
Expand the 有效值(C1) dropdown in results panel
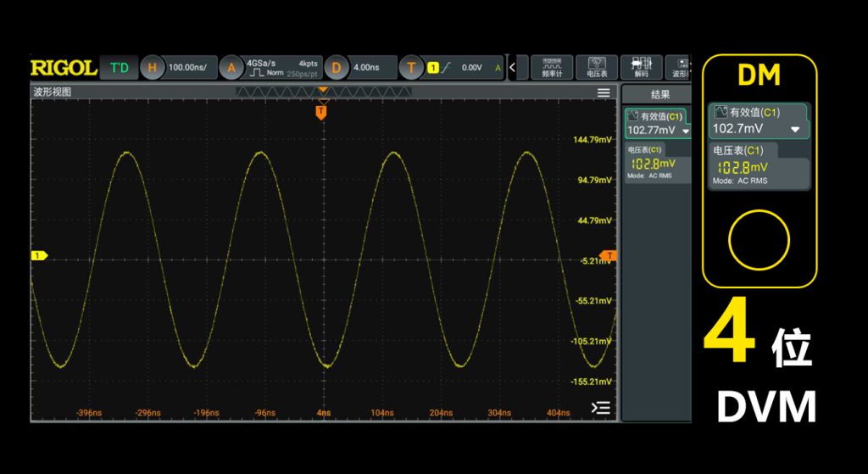point(686,131)
